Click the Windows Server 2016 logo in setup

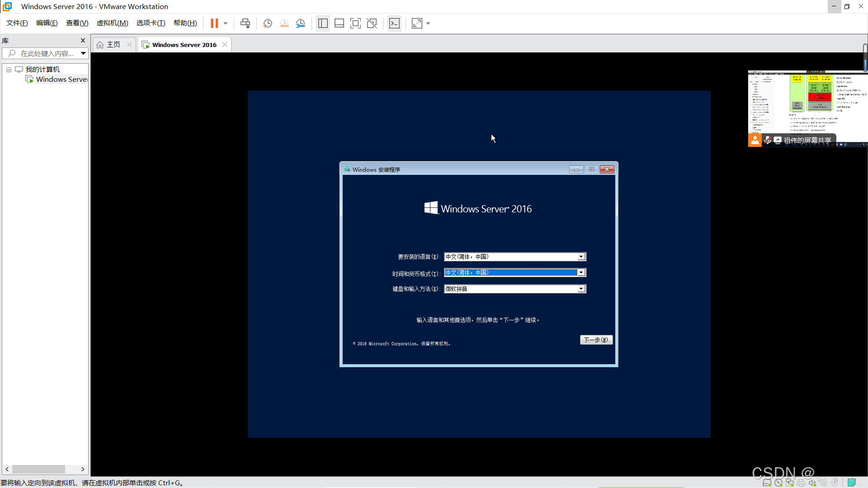click(x=478, y=208)
